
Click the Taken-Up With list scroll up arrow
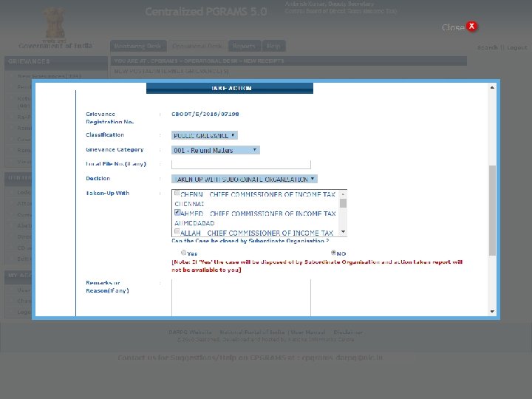tap(343, 194)
